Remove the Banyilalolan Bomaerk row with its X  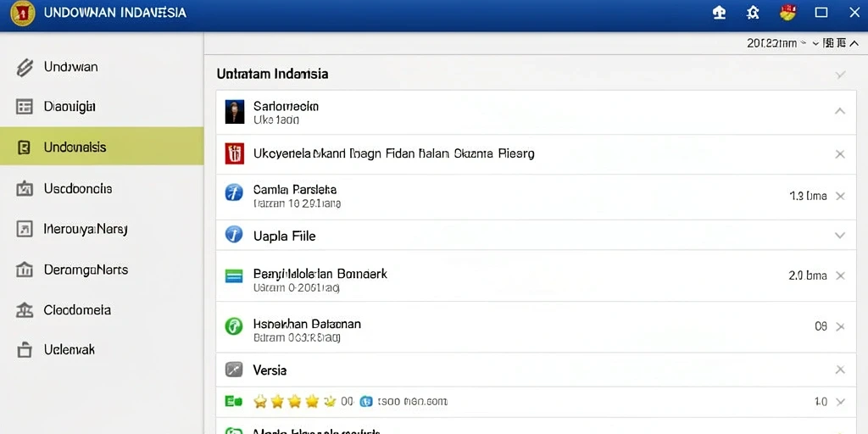pos(840,275)
